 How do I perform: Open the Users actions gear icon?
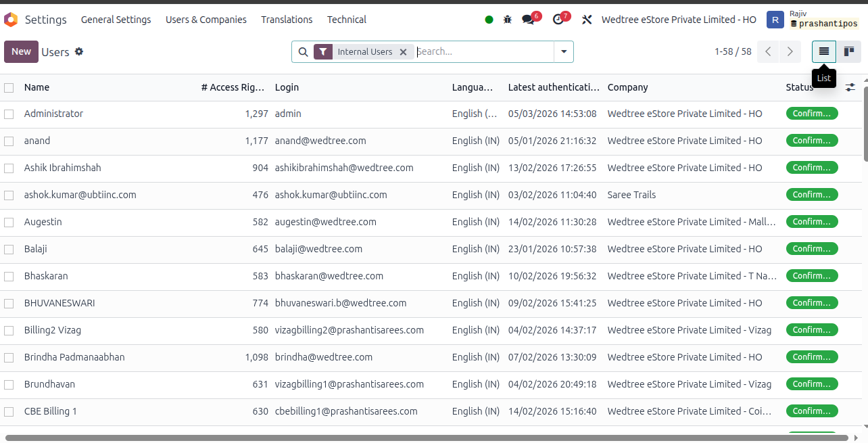point(79,51)
